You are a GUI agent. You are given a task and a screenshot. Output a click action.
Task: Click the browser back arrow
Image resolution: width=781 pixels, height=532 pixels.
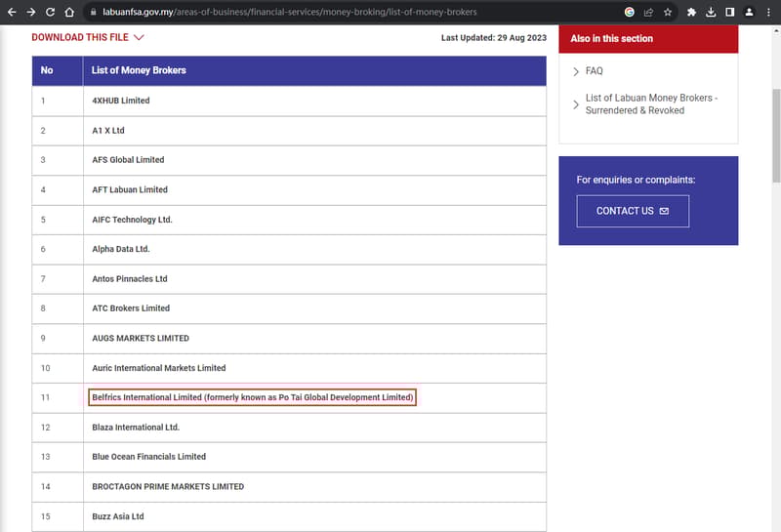(x=11, y=12)
